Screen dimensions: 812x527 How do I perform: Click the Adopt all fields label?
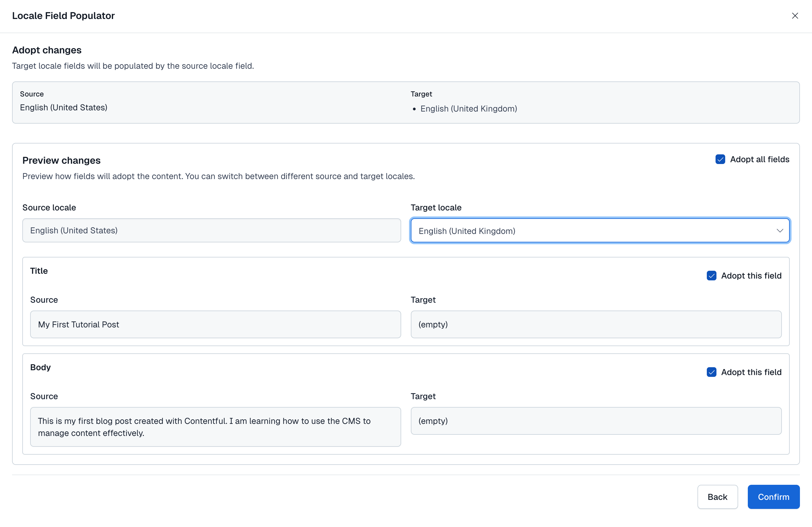(x=760, y=159)
